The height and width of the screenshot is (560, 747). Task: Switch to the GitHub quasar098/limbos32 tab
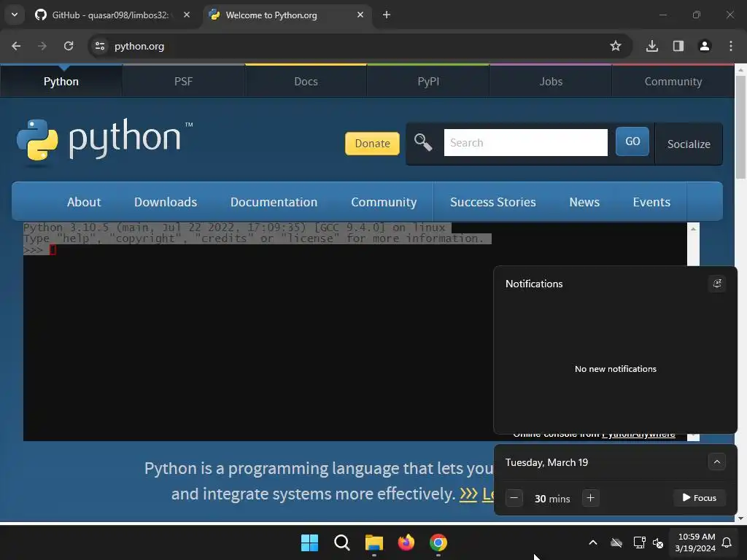(112, 15)
